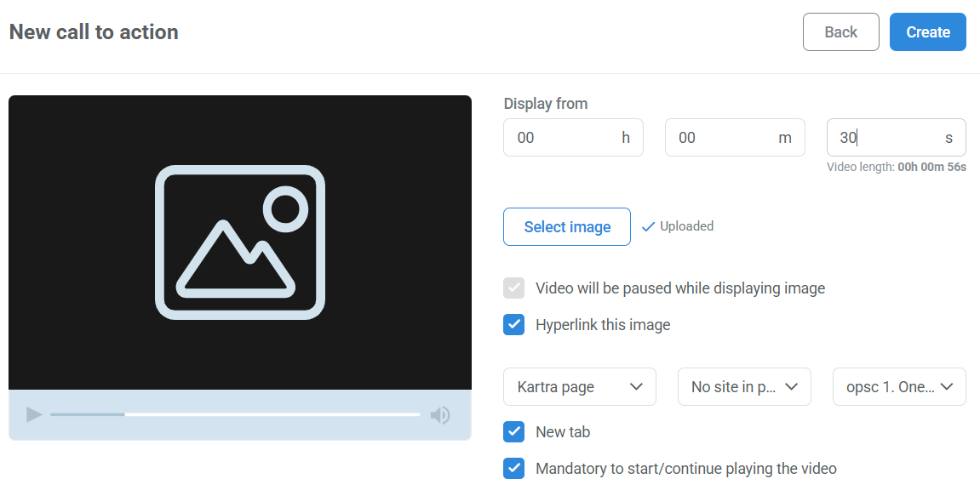980x496 pixels.
Task: Click the 'Video will be paused' checkbox
Action: (x=513, y=288)
